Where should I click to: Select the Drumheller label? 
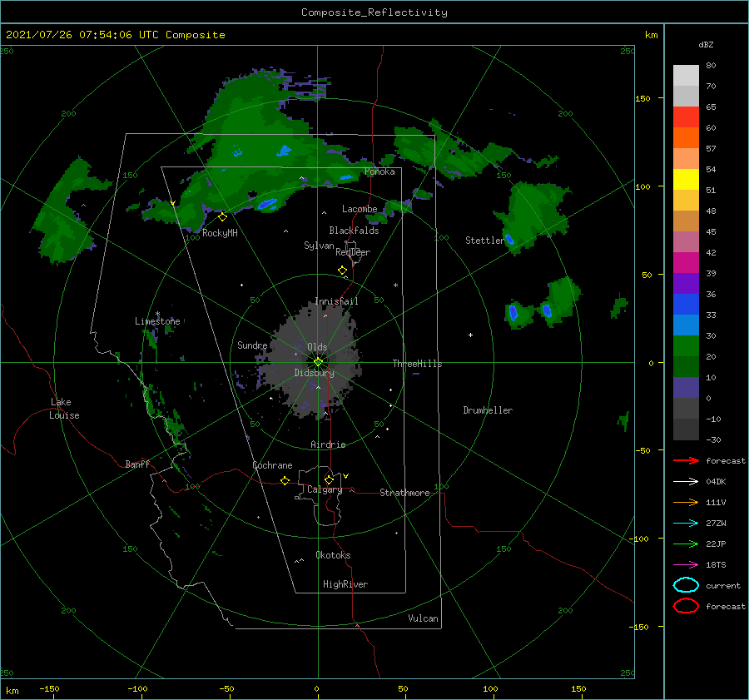click(488, 410)
